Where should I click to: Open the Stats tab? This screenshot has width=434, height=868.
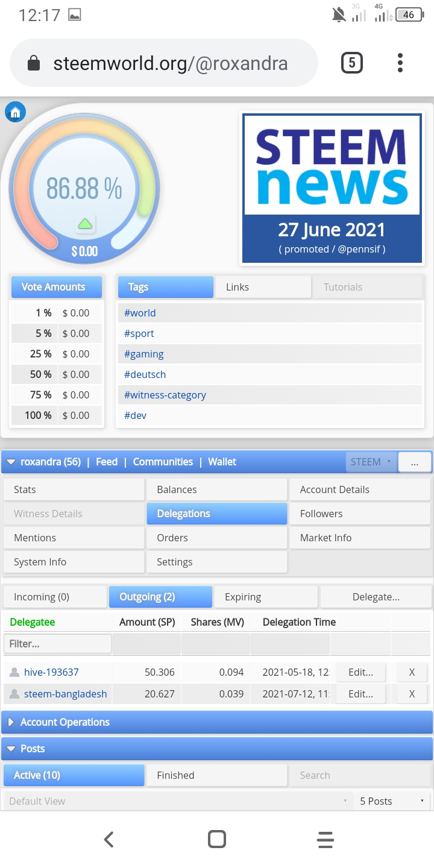click(74, 489)
